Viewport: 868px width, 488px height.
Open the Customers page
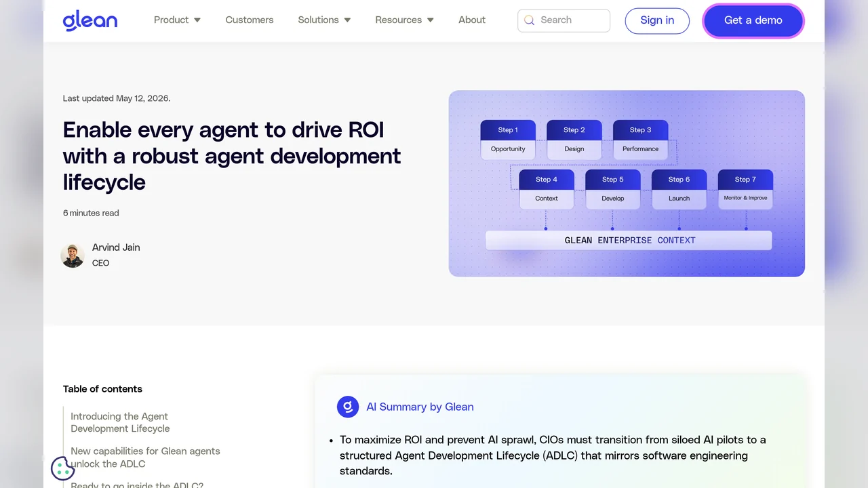pyautogui.click(x=250, y=20)
